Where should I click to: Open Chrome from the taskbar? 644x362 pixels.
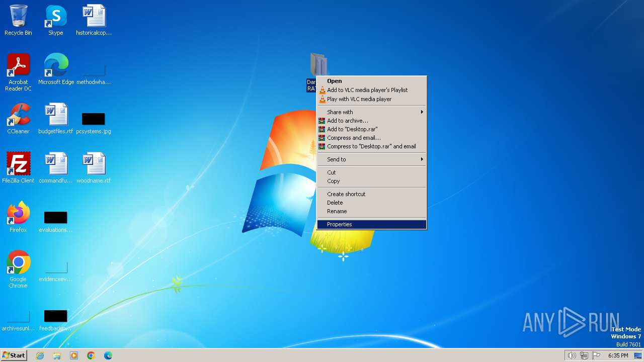coord(91,355)
